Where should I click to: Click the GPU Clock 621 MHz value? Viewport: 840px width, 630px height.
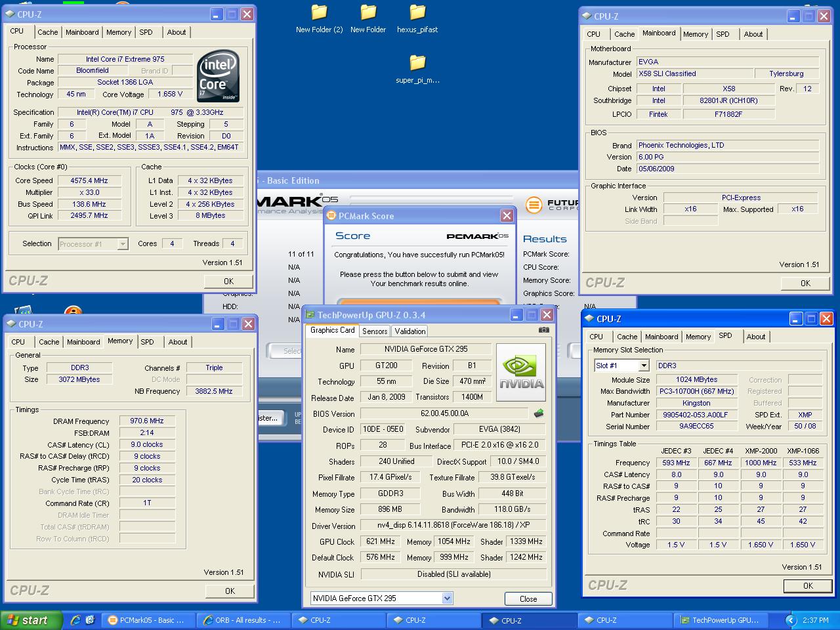[x=381, y=541]
